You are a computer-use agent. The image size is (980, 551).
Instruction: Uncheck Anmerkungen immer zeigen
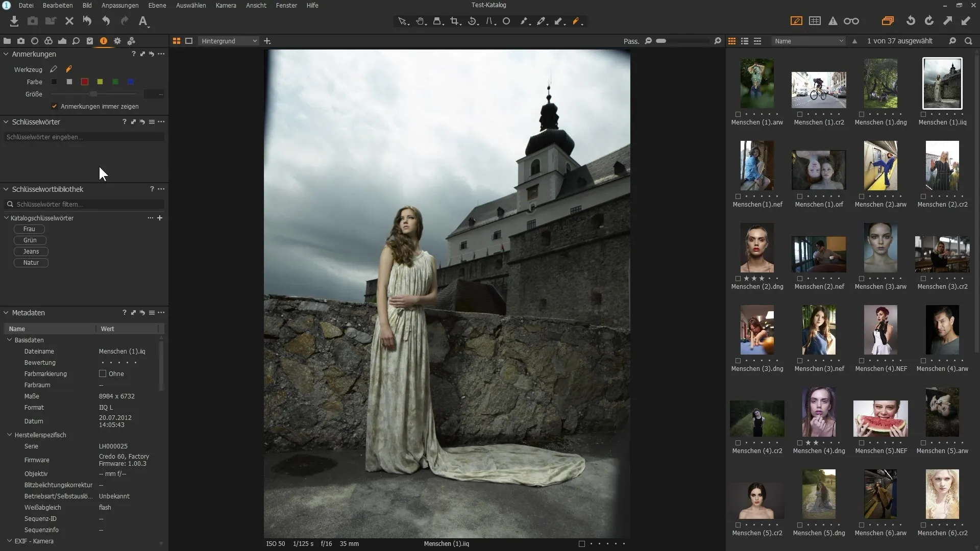point(55,106)
